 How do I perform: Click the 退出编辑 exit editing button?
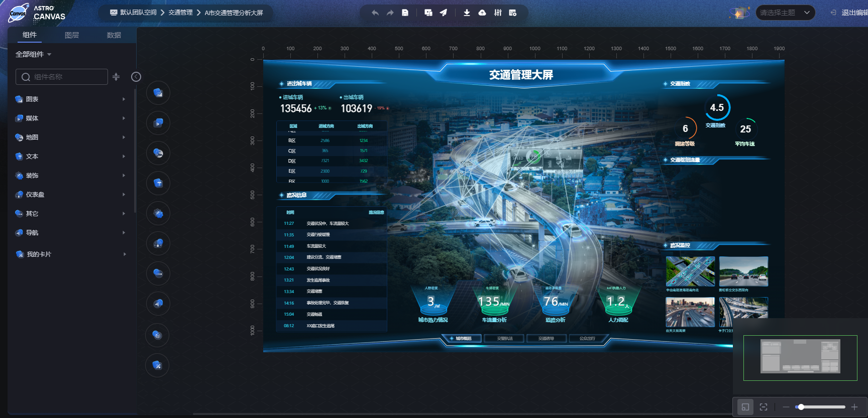(849, 13)
